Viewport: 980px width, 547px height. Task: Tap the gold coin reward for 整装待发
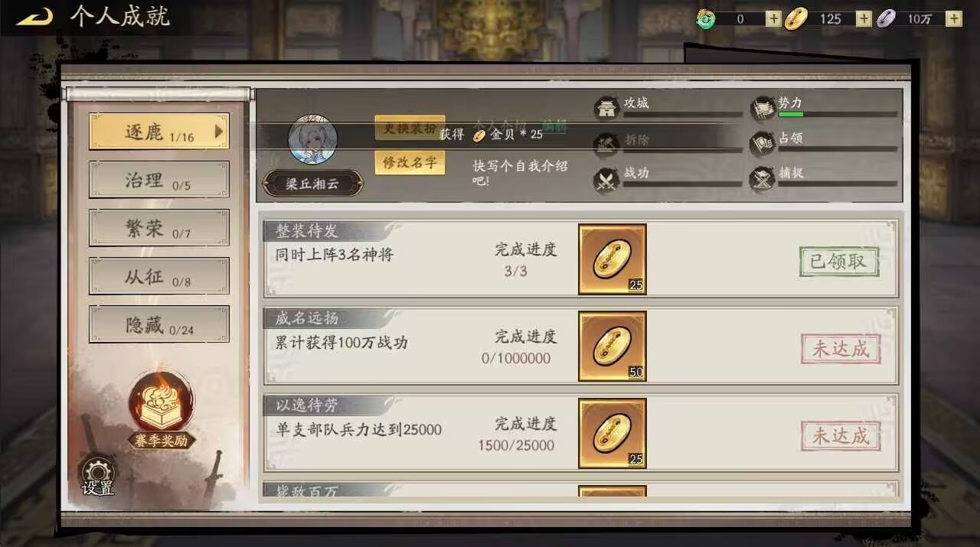click(x=612, y=259)
